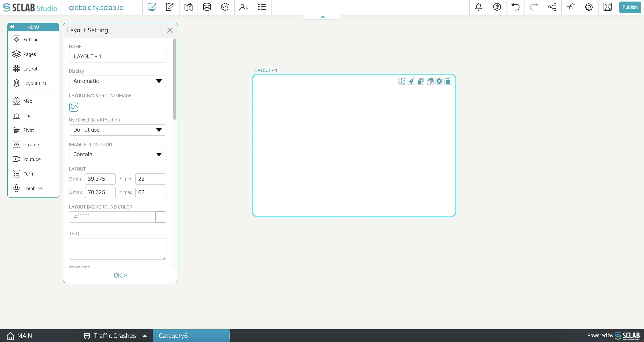
Task: Open the database icon in top toolbar
Action: [x=207, y=7]
